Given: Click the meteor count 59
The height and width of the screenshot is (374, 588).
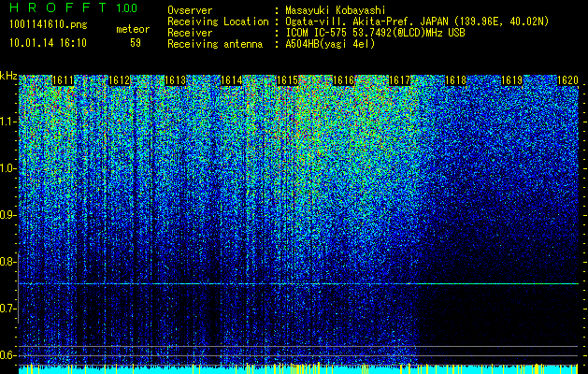Looking at the screenshot, I should tap(136, 43).
